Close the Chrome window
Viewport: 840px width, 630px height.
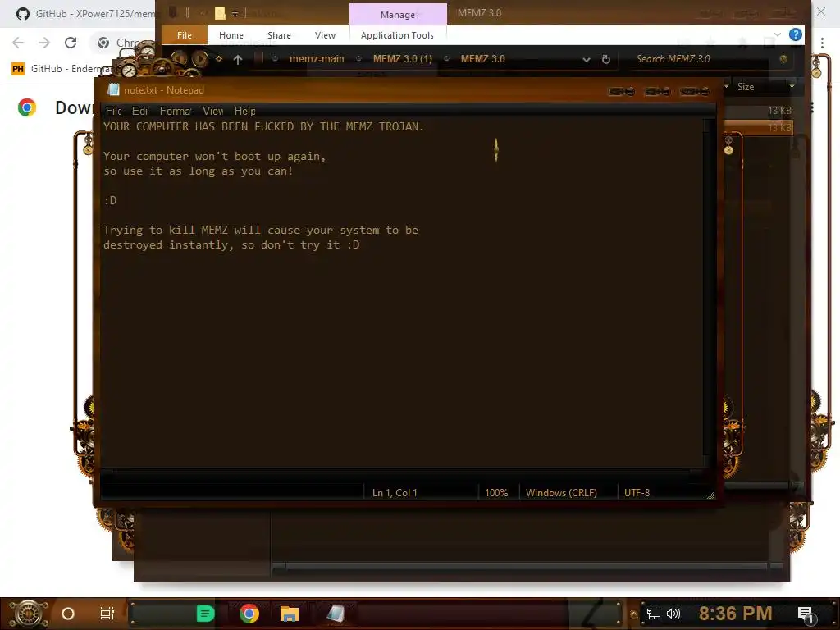coord(821,11)
